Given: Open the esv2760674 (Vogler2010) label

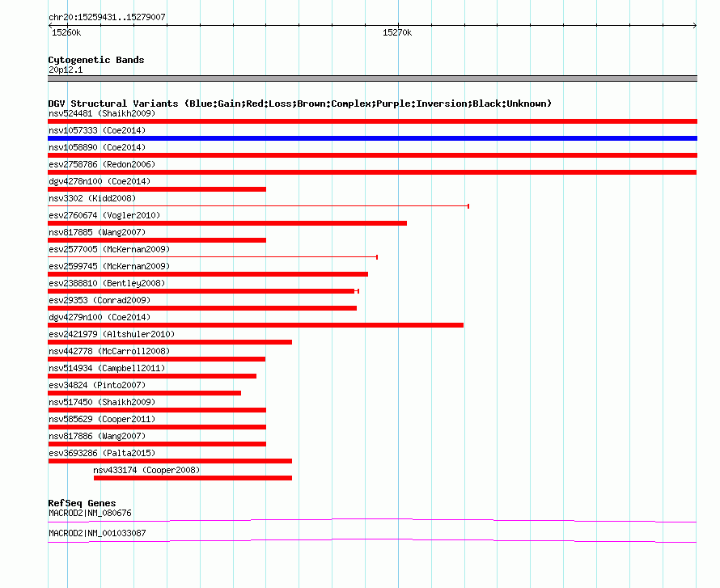Looking at the screenshot, I should pyautogui.click(x=104, y=215).
